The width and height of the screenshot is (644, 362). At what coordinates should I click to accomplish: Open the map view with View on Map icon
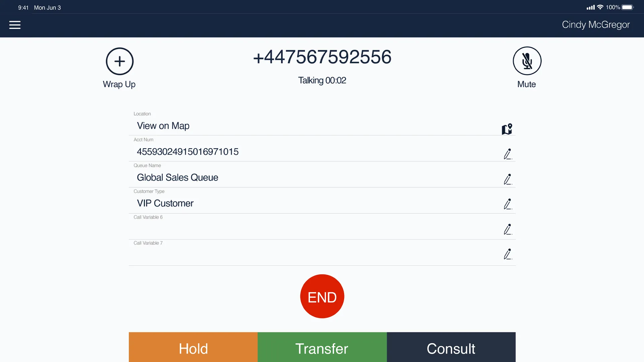point(507,129)
